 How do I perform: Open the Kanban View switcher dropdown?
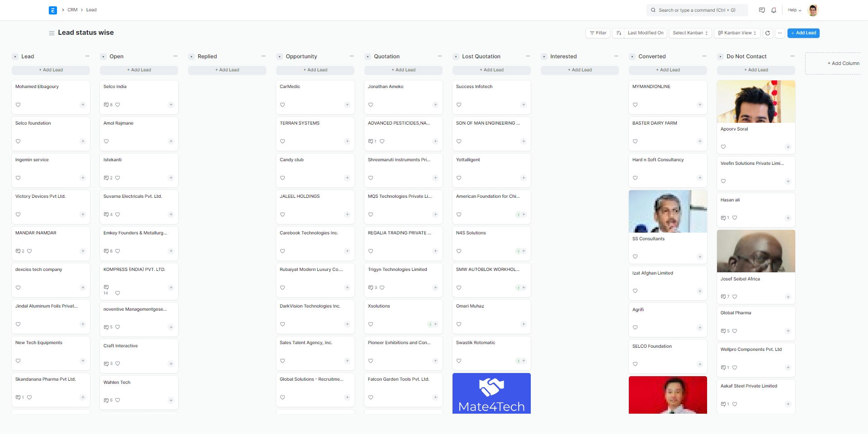[737, 33]
